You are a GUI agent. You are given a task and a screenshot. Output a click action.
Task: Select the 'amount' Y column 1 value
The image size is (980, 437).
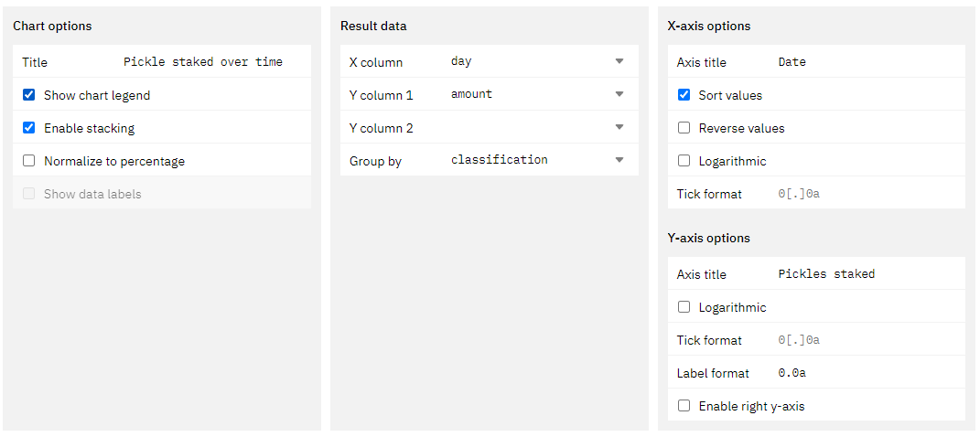[472, 94]
